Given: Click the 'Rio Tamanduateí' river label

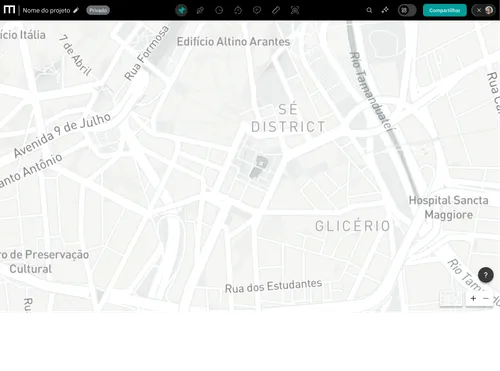Looking at the screenshot, I should click(372, 91).
